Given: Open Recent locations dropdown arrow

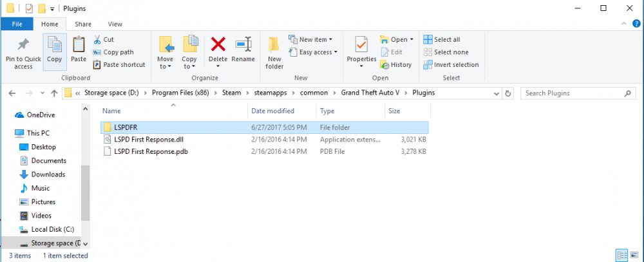Looking at the screenshot, I should tap(43, 93).
